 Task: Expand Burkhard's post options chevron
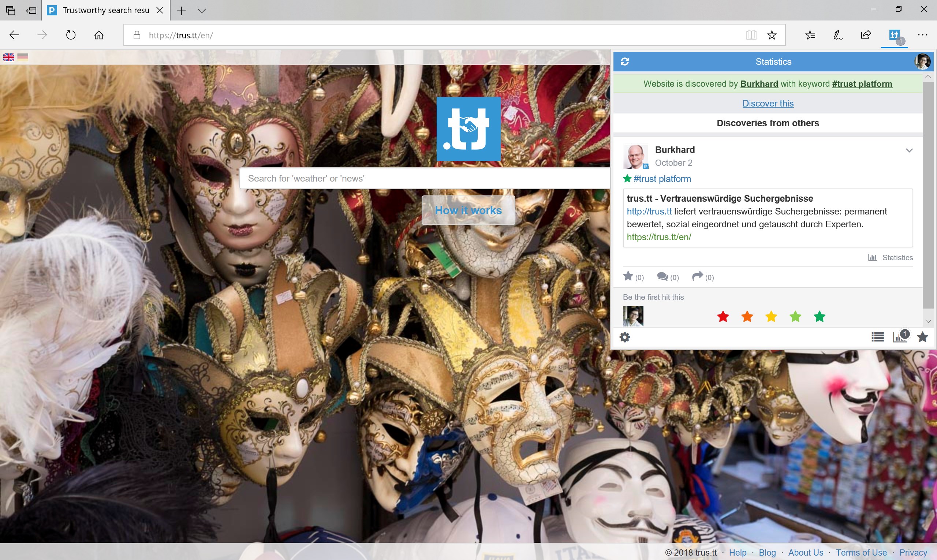point(909,150)
